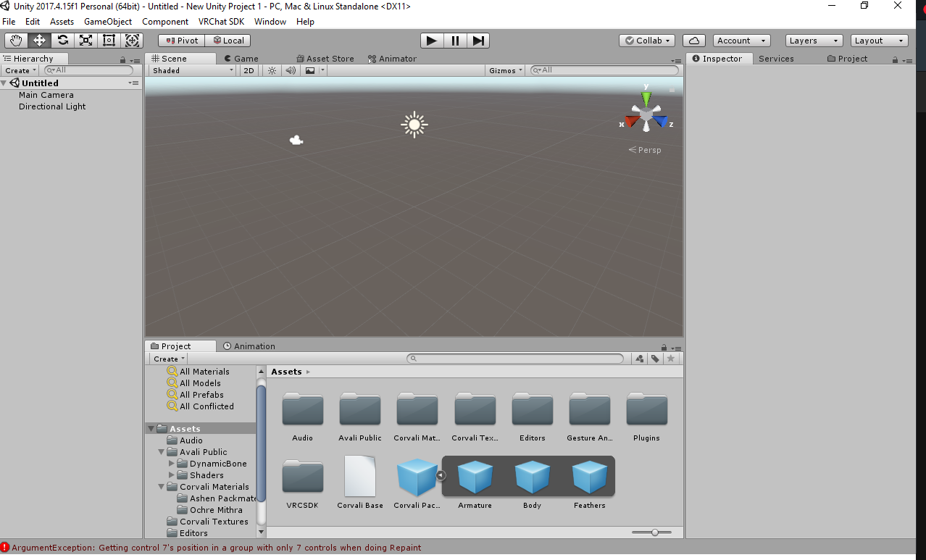The width and height of the screenshot is (926, 560).
Task: Toggle 2D view in Scene
Action: (249, 70)
